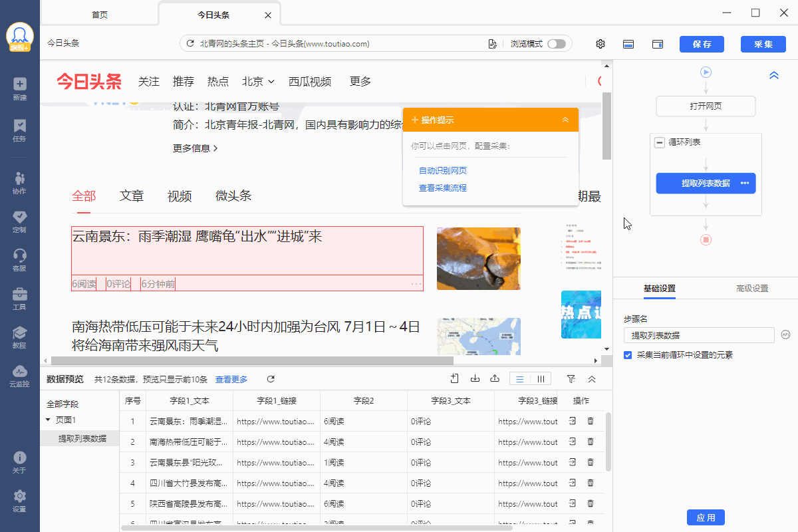Screen dimensions: 798x532
Task: Click the XPath icon beside step name field
Action: coord(785,334)
